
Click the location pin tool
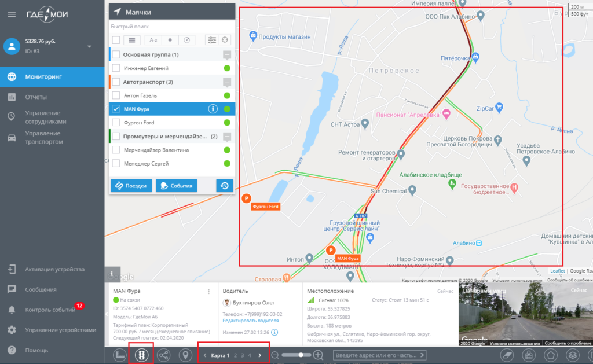coord(185,355)
